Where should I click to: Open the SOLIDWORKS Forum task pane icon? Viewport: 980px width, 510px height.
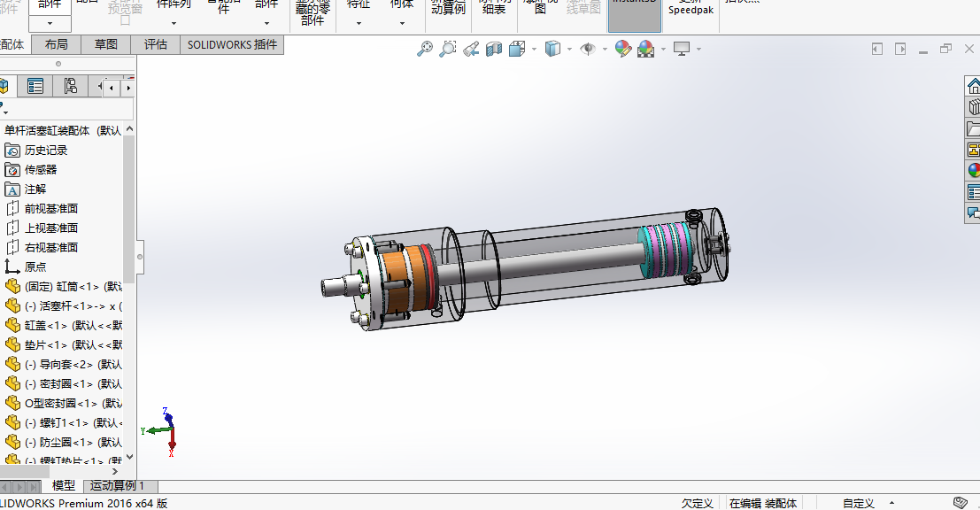973,212
